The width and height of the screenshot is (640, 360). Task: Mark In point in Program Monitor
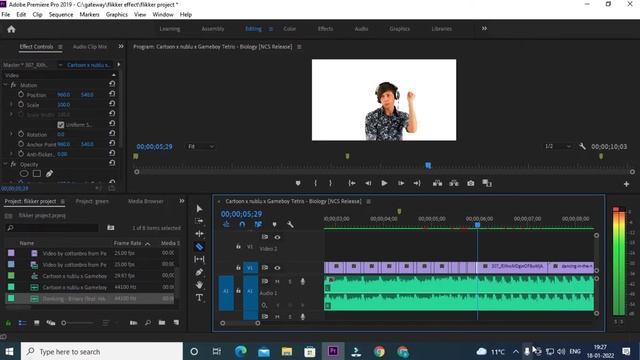tap(316, 183)
